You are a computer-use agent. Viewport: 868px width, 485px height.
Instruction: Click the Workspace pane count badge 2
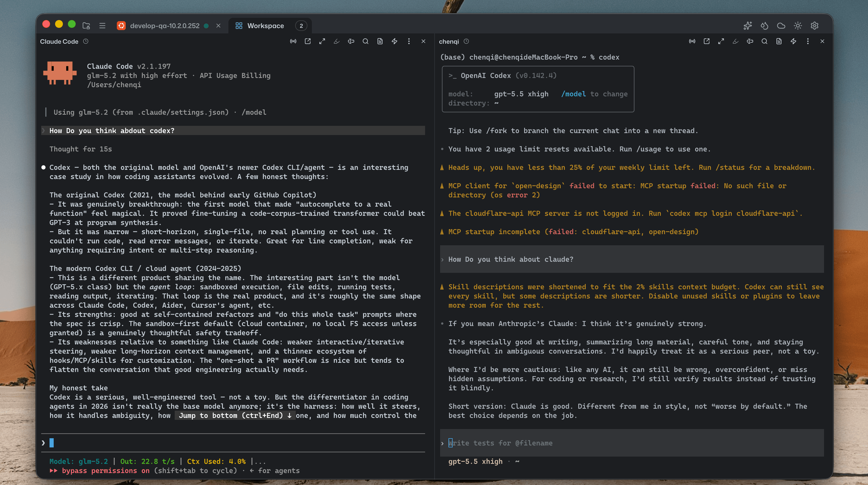point(301,26)
